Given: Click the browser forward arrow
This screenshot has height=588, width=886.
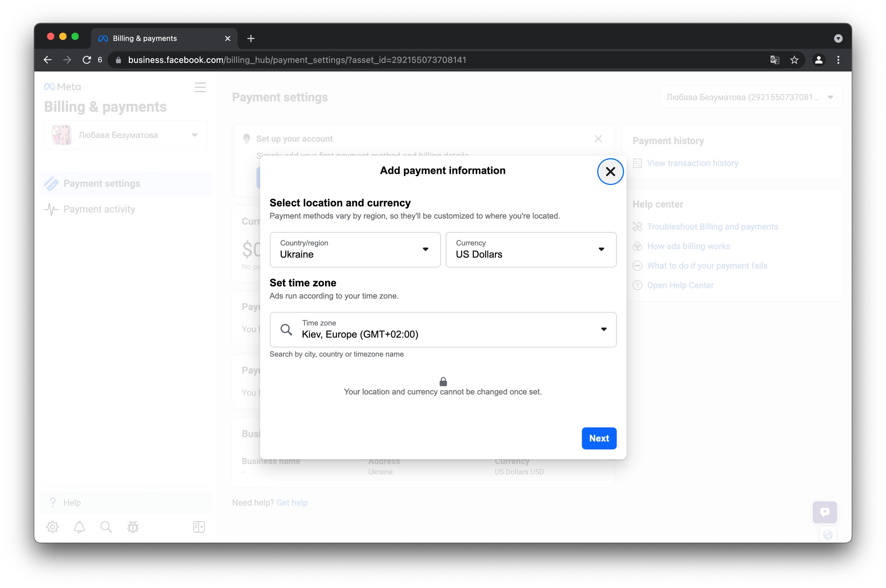Looking at the screenshot, I should tap(67, 60).
